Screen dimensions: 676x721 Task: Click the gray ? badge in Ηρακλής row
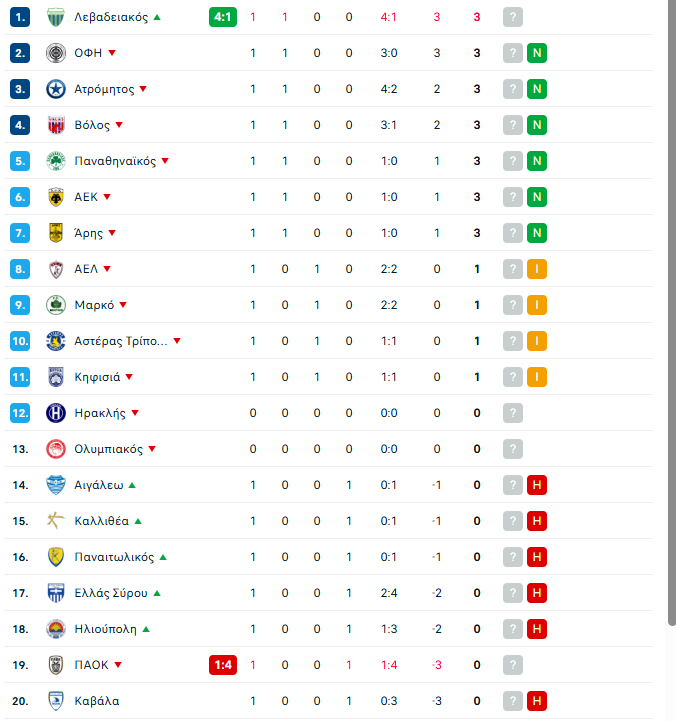(x=513, y=413)
